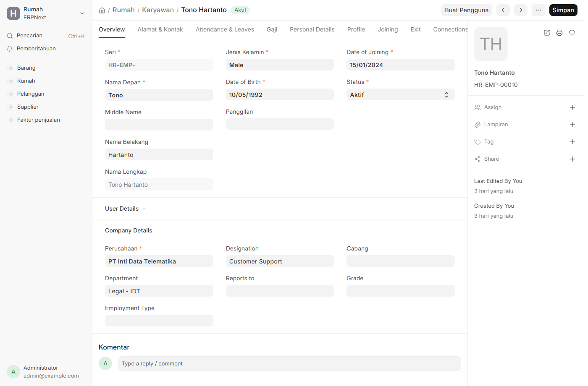Open the Jenis Kelamin field
The width and height of the screenshot is (588, 386).
[280, 65]
